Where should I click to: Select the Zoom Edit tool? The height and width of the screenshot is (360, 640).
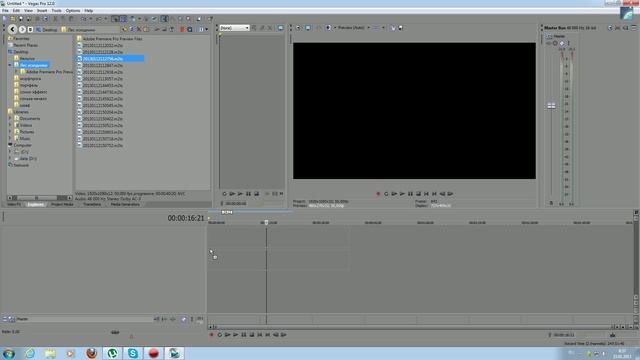pyautogui.click(x=188, y=19)
